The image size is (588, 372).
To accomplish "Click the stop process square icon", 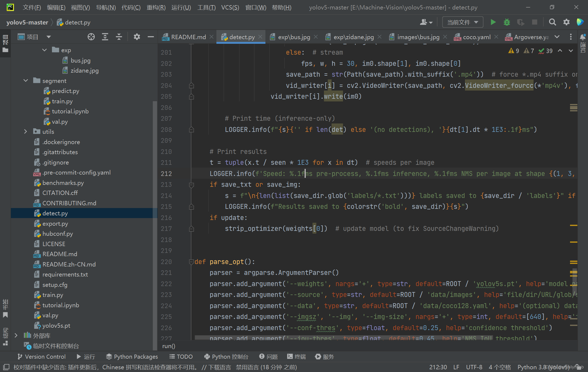I will pos(535,22).
